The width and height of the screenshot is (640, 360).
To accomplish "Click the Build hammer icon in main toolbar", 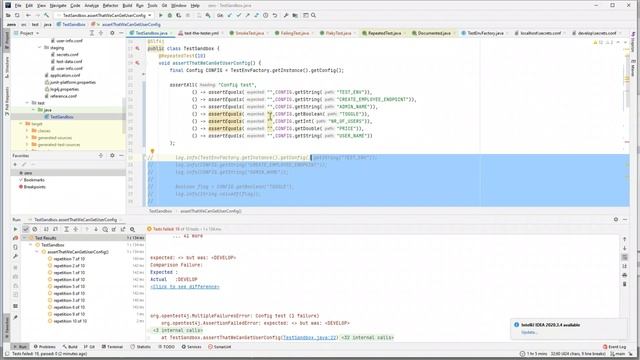I will click(47, 16).
